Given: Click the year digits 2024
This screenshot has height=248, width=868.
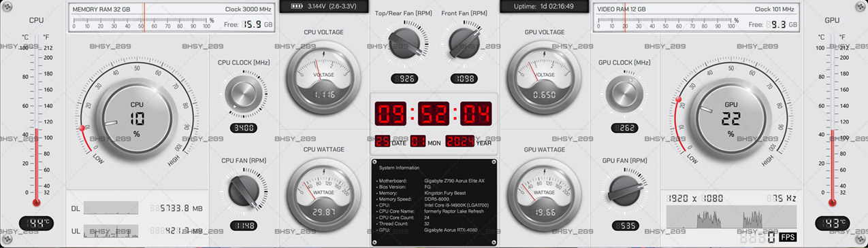Looking at the screenshot, I should pos(460,141).
